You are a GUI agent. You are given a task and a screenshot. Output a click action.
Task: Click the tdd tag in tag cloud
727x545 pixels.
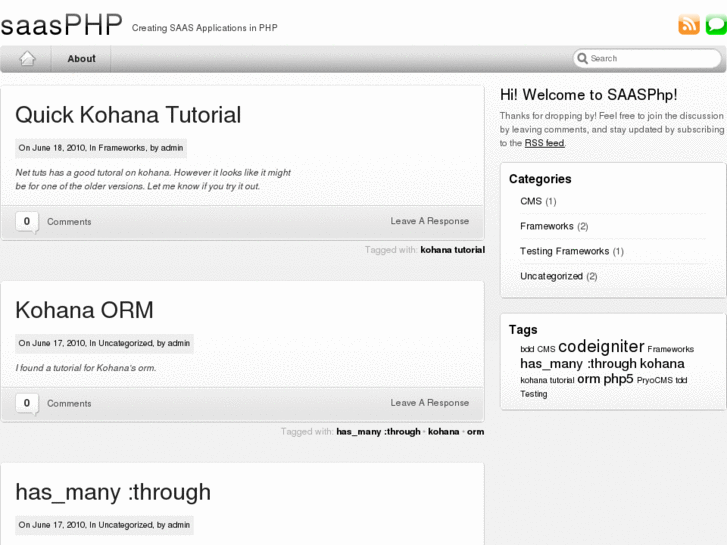coord(681,380)
